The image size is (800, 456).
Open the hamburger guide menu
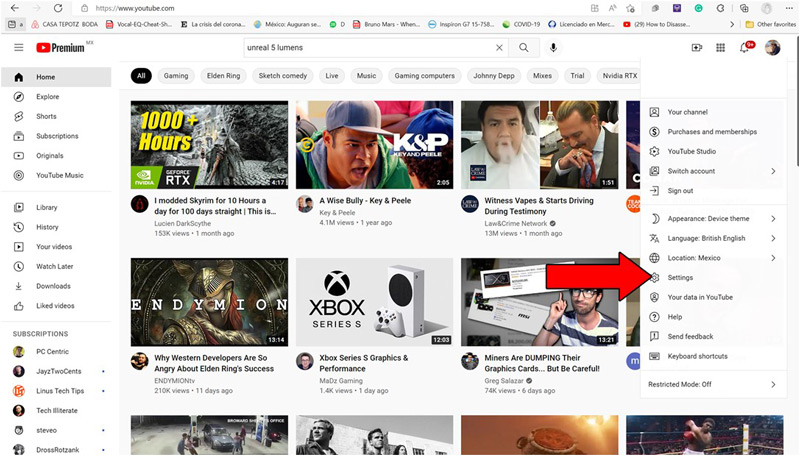coord(19,47)
